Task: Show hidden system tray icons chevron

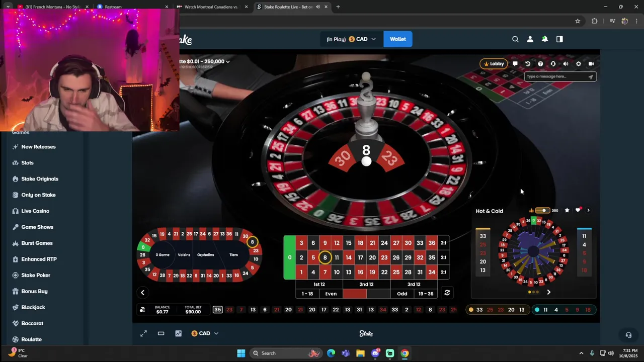Action: coord(581,353)
